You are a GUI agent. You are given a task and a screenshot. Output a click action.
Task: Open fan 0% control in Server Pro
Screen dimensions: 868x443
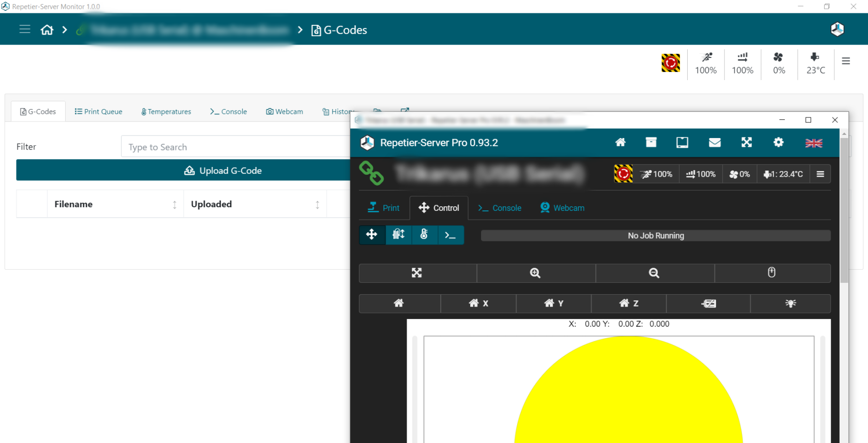coord(739,174)
